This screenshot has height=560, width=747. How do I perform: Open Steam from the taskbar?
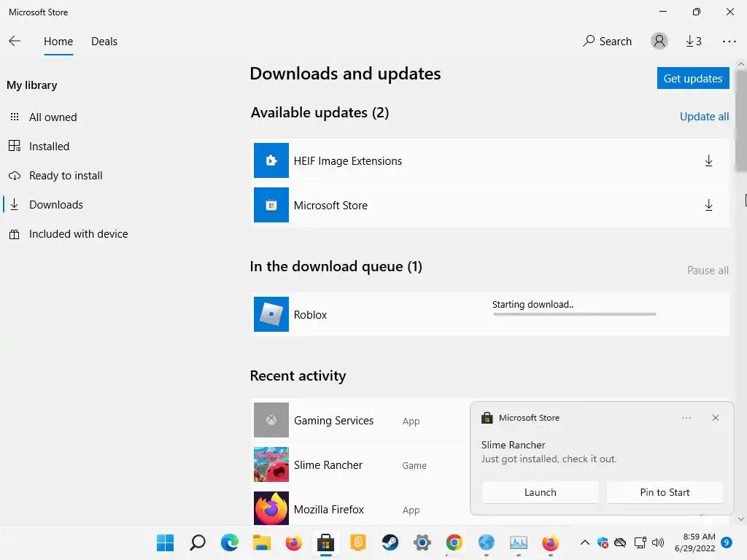pos(390,542)
